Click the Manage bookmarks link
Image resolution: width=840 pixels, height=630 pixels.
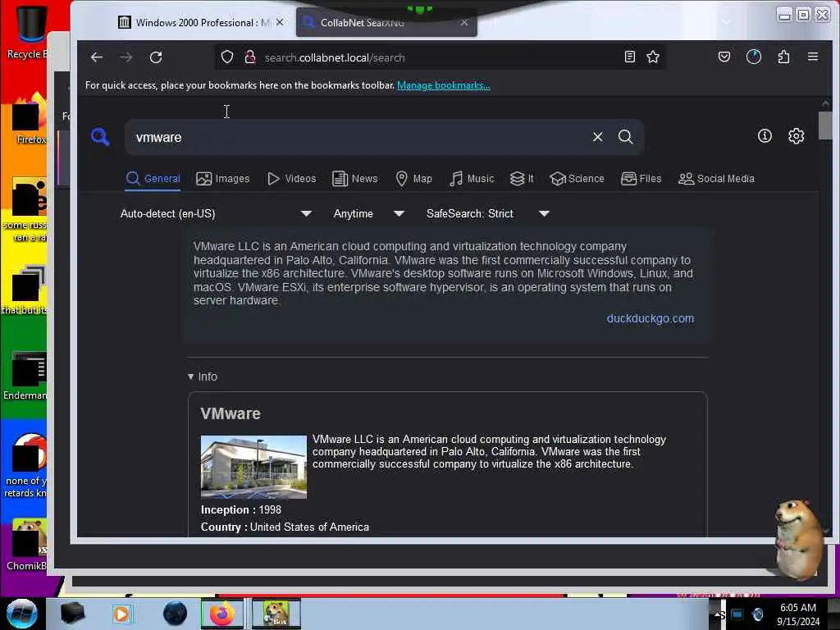444,85
